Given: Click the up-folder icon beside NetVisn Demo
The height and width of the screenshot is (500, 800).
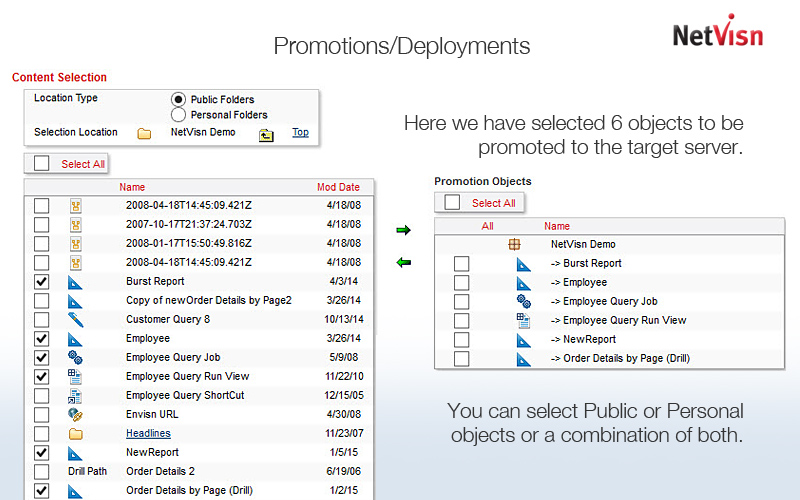Looking at the screenshot, I should click(266, 135).
